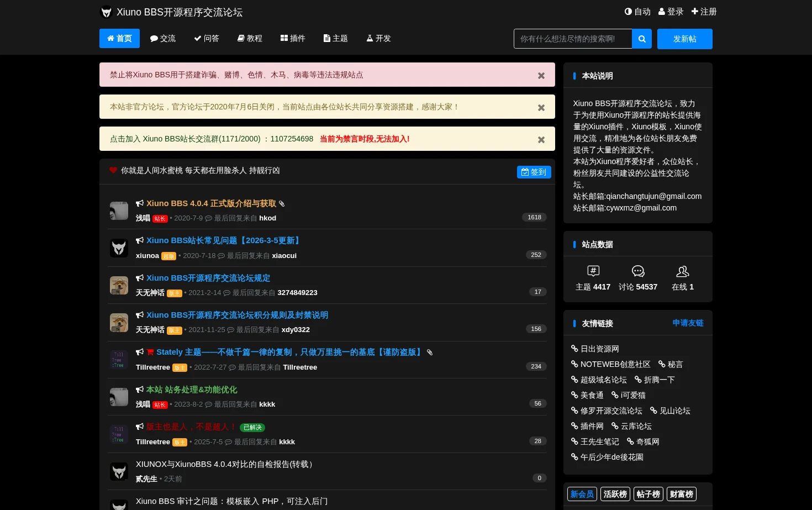
Task: Click the 发新帖 new post button
Action: (x=685, y=39)
